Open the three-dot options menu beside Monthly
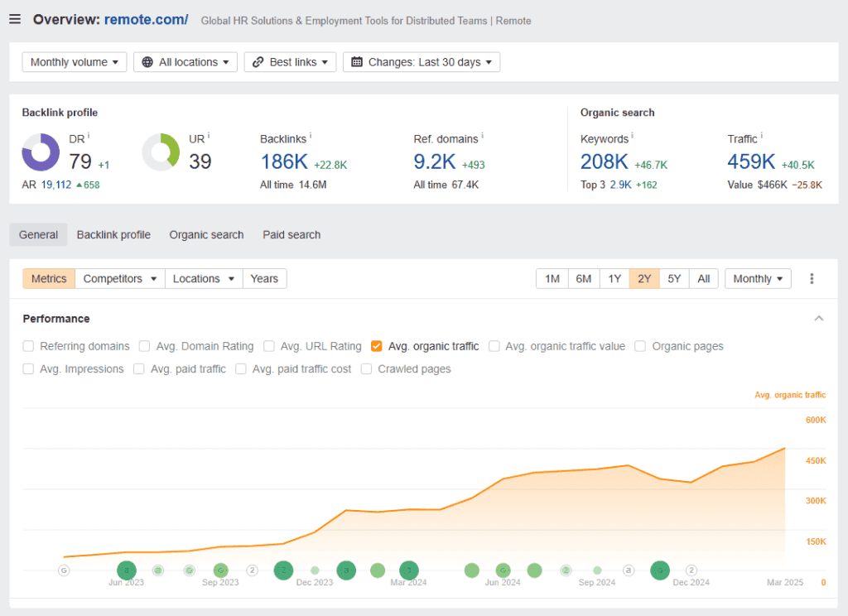 (x=812, y=278)
